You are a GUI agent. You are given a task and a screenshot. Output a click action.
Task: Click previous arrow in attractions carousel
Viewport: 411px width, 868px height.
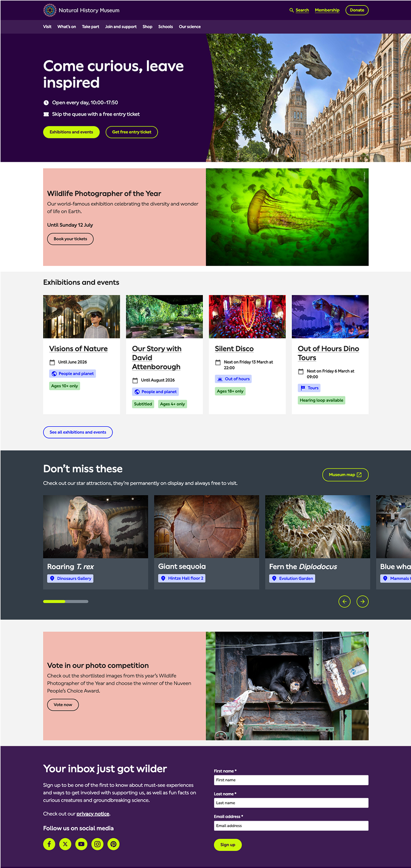pos(344,601)
